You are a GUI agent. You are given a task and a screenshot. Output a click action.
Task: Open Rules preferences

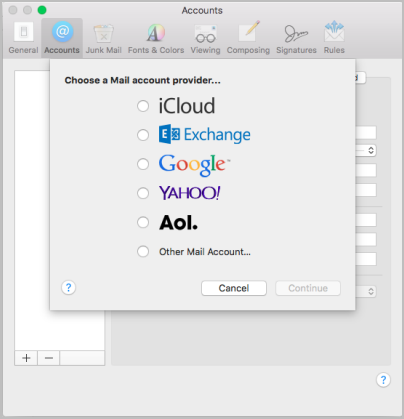point(334,38)
